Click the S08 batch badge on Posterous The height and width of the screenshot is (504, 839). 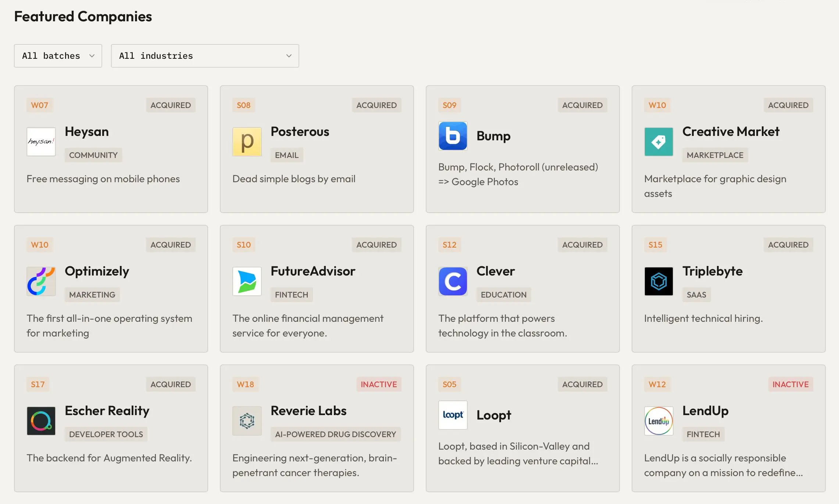pos(244,105)
